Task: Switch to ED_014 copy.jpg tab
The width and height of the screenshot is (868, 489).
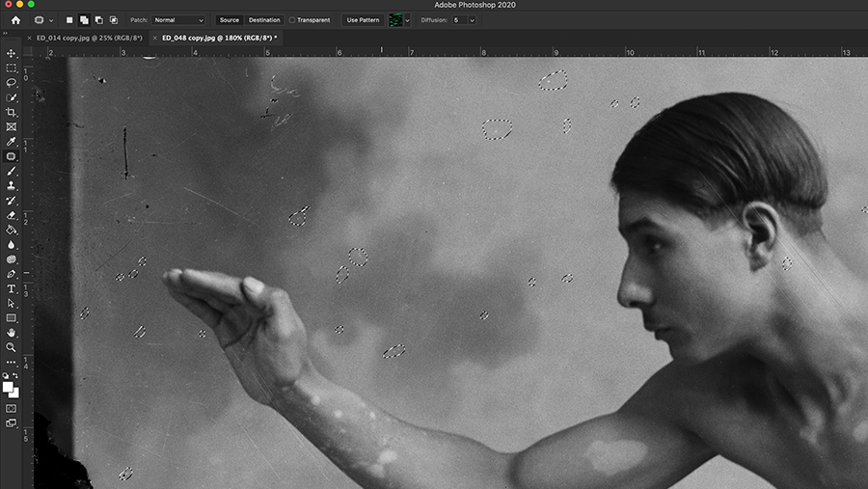Action: 89,38
